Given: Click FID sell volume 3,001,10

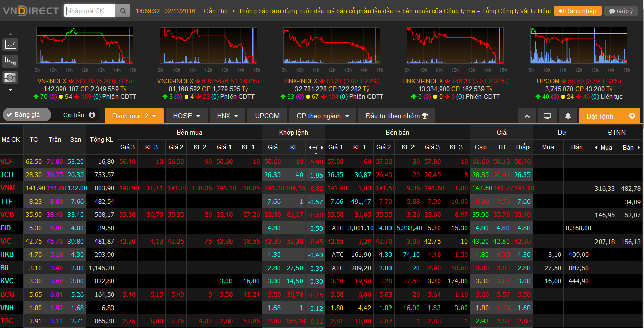Looking at the screenshot, I should tap(360, 228).
